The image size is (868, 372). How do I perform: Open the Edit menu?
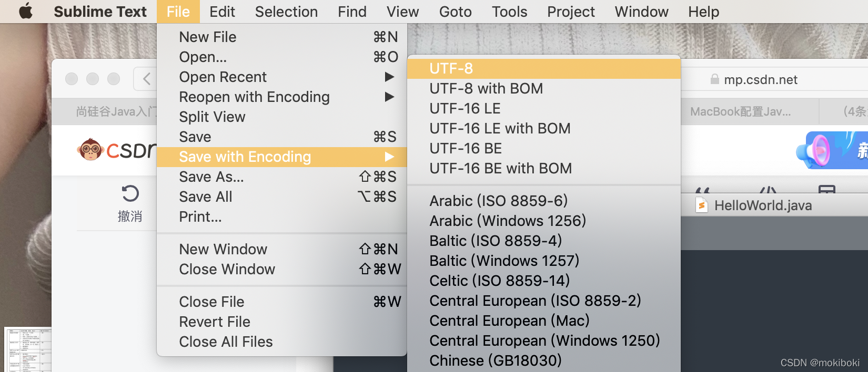[222, 12]
